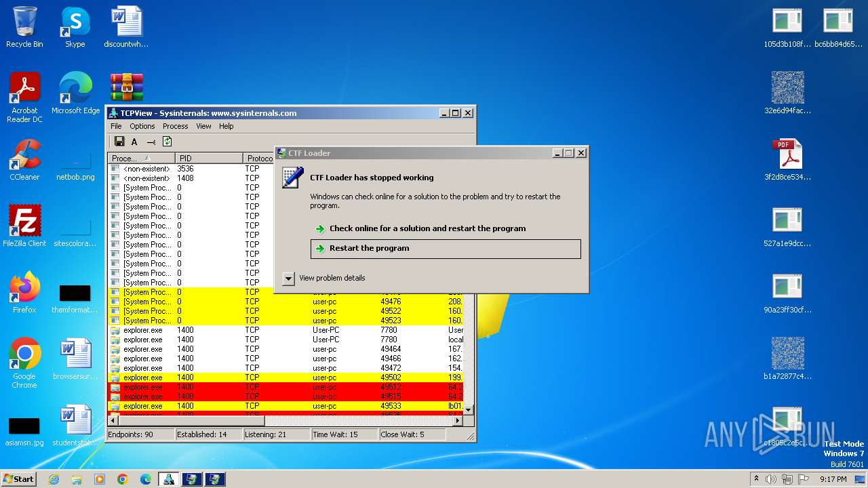Click 'Check online for a solution and restart'
This screenshot has width=868, height=488.
pyautogui.click(x=446, y=228)
